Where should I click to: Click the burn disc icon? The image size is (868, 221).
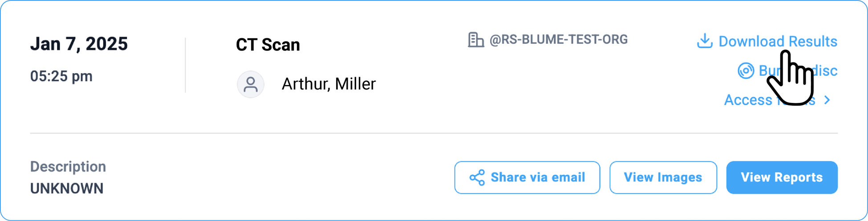point(746,71)
